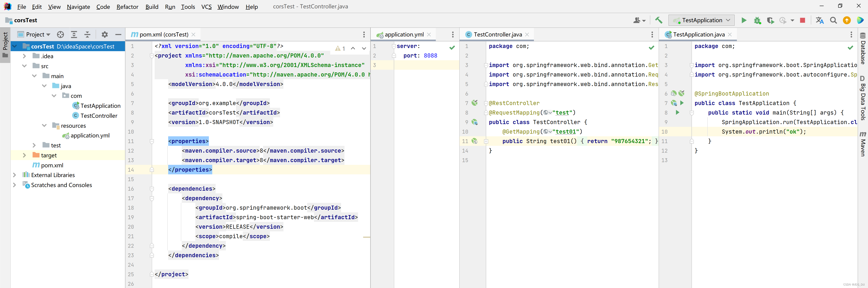Open the VCS menu
Image resolution: width=868 pixels, height=288 pixels.
point(206,7)
